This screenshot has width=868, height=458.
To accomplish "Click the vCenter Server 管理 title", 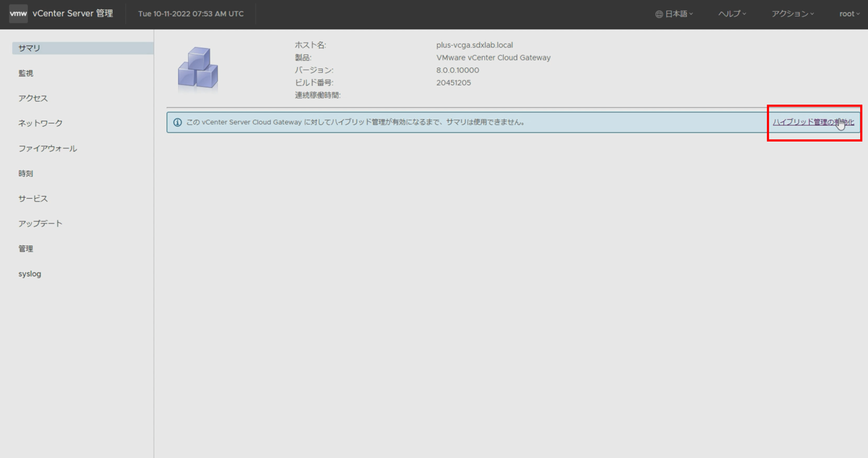I will (73, 14).
